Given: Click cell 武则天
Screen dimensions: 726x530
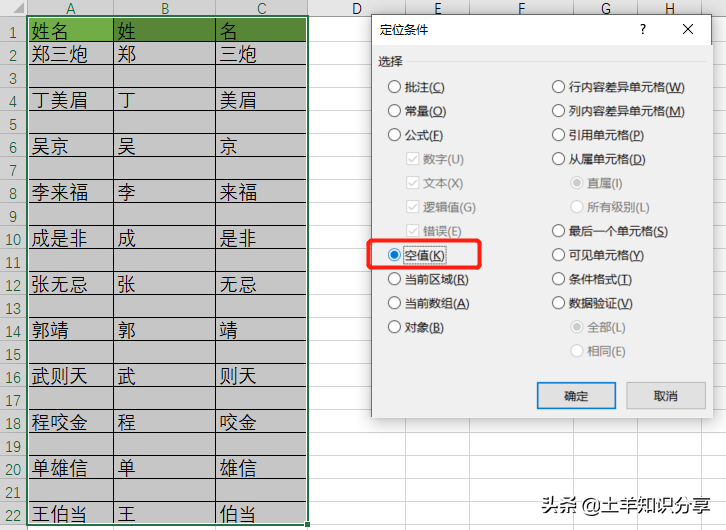Looking at the screenshot, I should point(71,375).
